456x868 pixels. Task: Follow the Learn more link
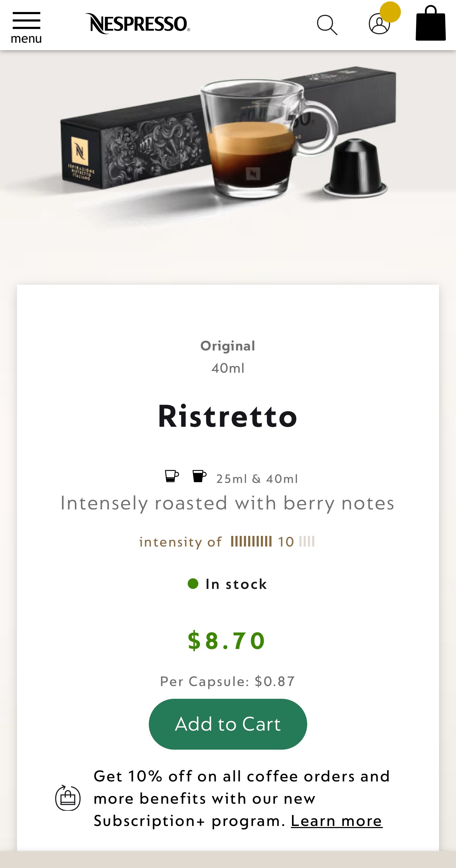337,821
